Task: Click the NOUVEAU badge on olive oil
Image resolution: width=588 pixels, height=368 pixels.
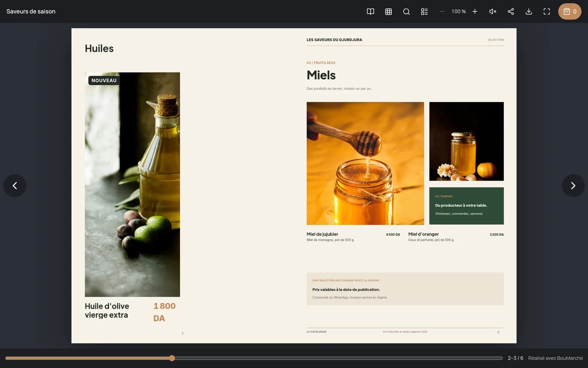Action: [x=104, y=80]
